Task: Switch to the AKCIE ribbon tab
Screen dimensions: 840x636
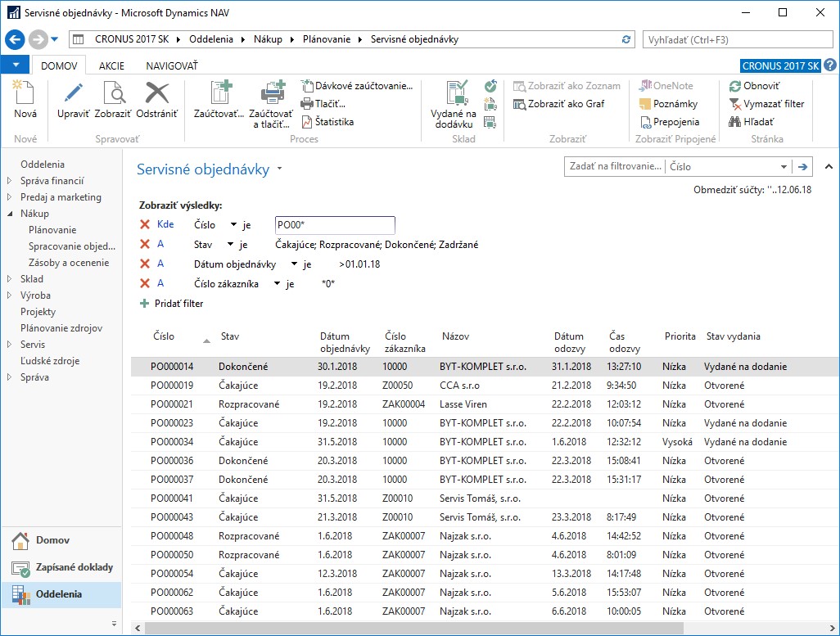Action: click(x=111, y=66)
